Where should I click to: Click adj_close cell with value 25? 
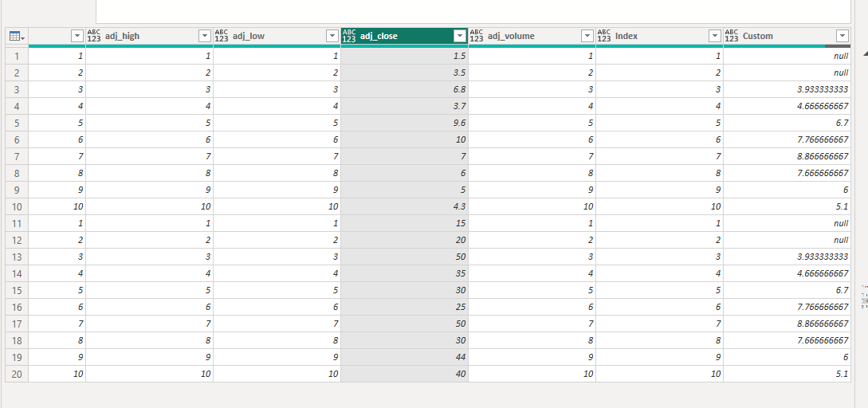(405, 308)
